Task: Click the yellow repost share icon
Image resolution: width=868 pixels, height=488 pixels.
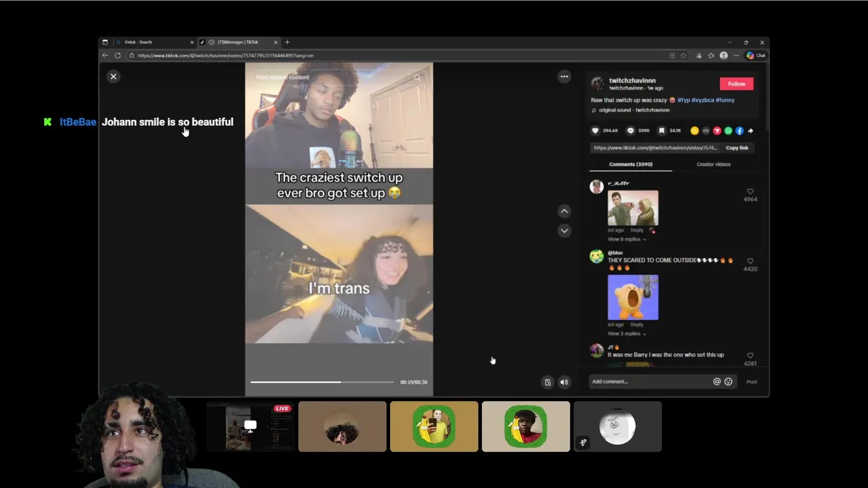Action: (x=694, y=131)
